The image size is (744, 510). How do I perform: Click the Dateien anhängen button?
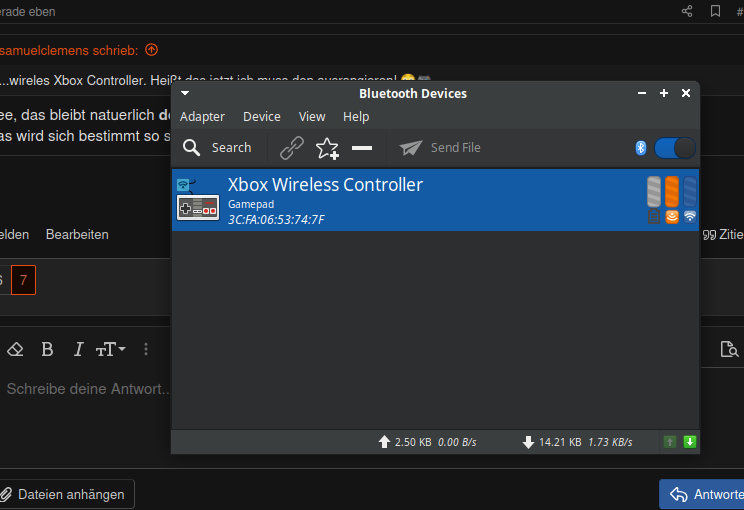66,495
